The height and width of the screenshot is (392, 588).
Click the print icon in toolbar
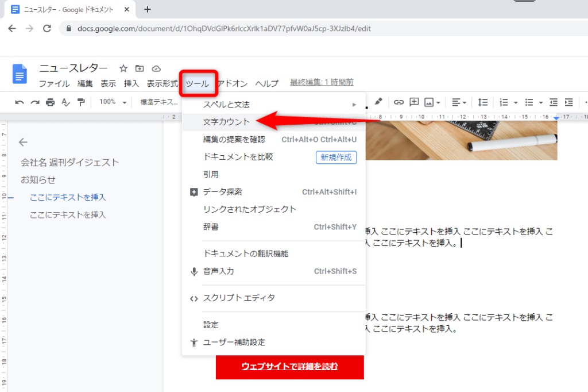[x=51, y=102]
